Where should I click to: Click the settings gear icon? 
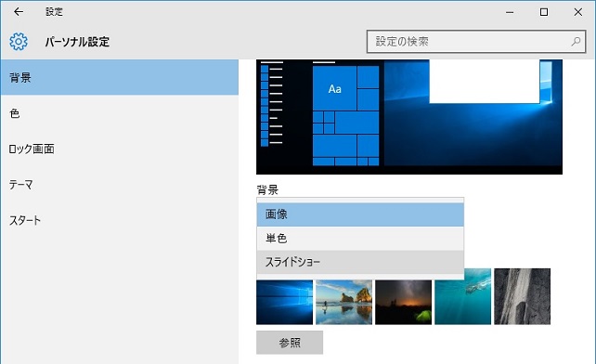click(x=19, y=42)
